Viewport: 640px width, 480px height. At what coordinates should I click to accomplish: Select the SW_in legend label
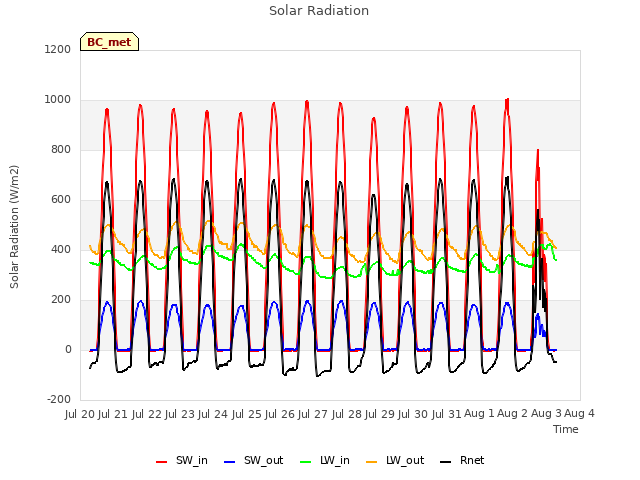point(192,460)
